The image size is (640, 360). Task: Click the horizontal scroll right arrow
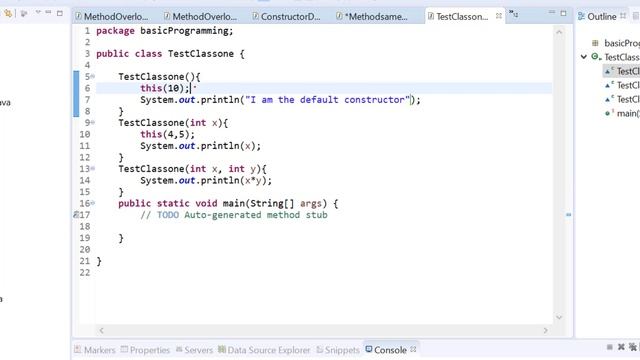(545, 330)
